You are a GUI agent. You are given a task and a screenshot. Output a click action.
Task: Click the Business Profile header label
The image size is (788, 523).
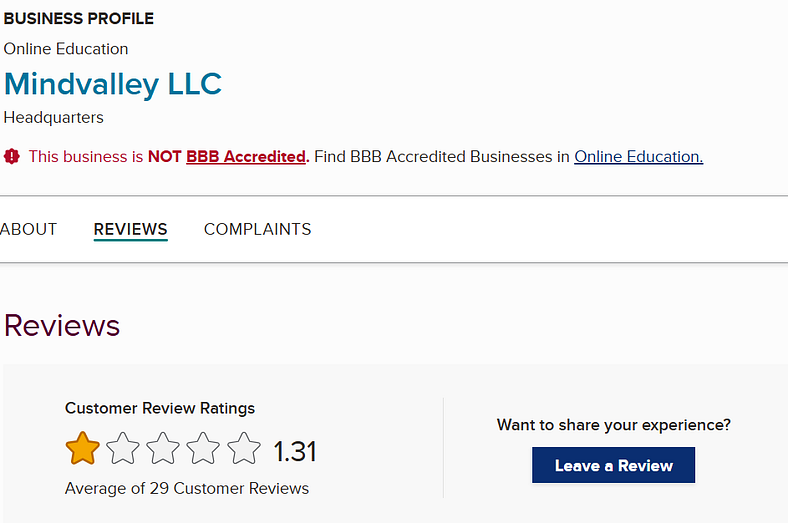pos(79,19)
